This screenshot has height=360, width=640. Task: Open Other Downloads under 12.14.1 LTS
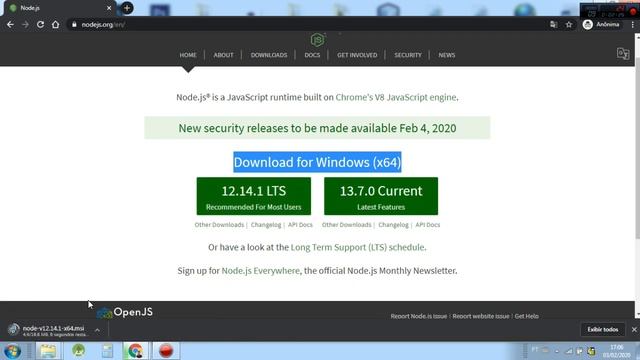click(x=219, y=224)
